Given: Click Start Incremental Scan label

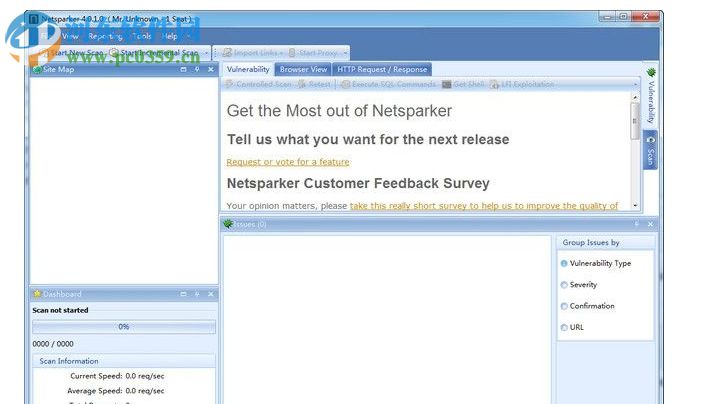Looking at the screenshot, I should pos(160,53).
